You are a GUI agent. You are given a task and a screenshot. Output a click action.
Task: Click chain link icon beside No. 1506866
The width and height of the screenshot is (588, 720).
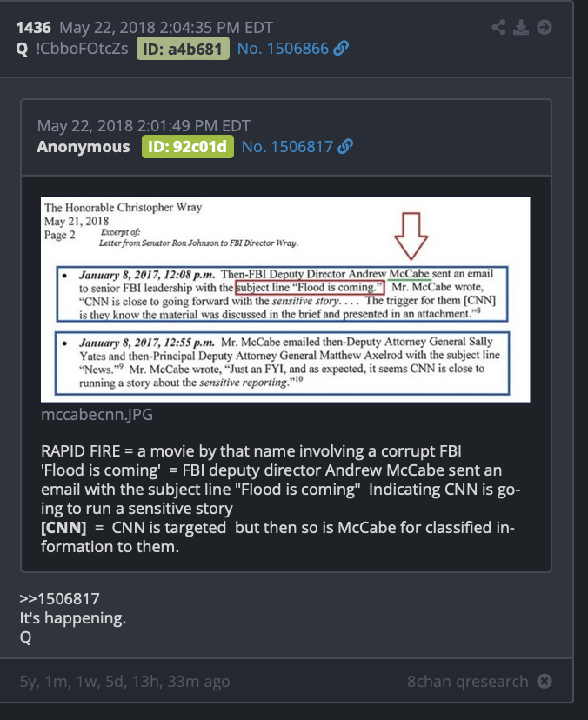341,48
